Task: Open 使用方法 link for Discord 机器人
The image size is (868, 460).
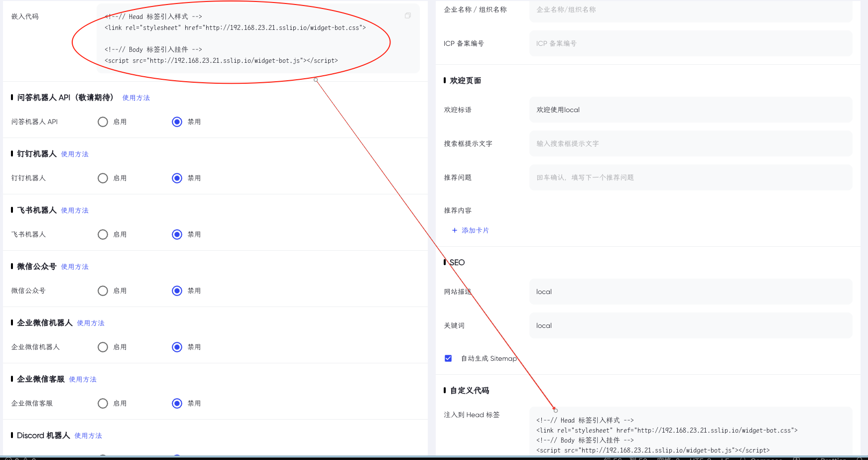Action: pyautogui.click(x=88, y=436)
